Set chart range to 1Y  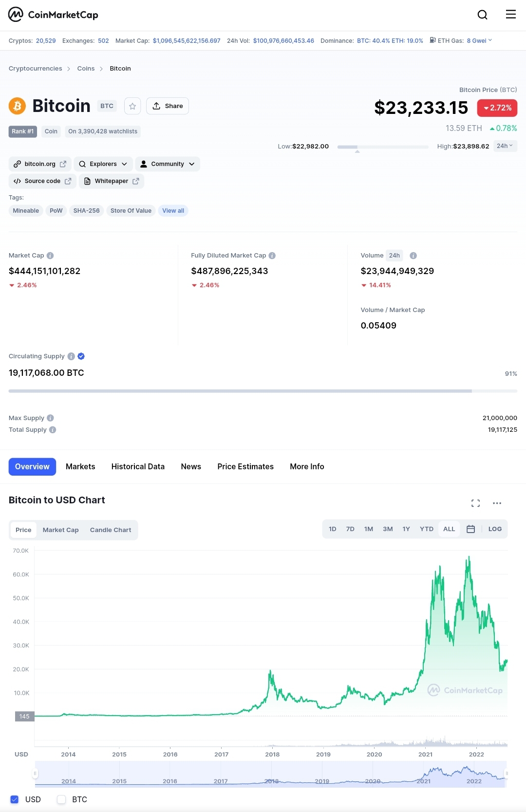406,529
